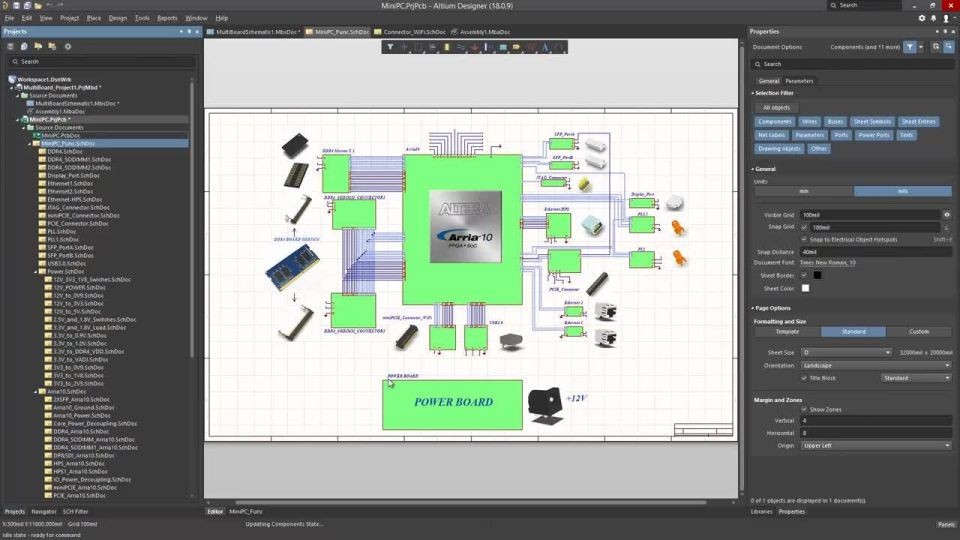
Task: Click the yellow place port icon
Action: (517, 47)
